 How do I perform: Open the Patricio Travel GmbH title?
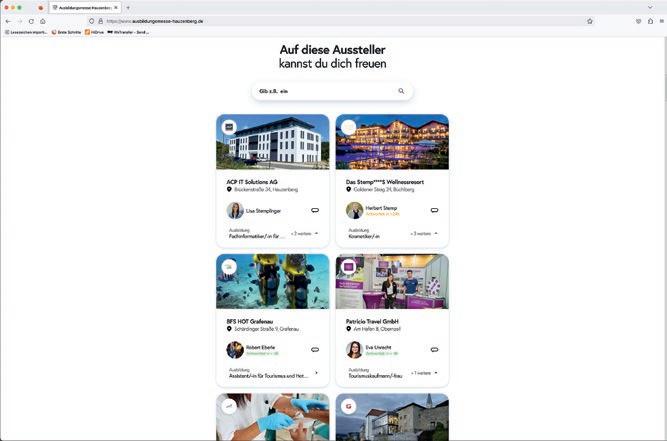tap(372, 322)
